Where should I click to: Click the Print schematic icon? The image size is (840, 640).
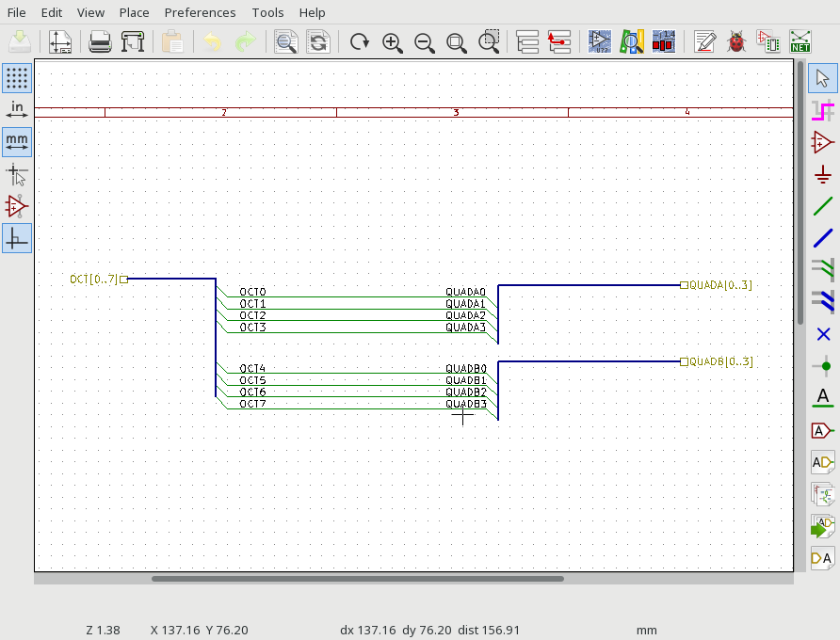pos(100,41)
